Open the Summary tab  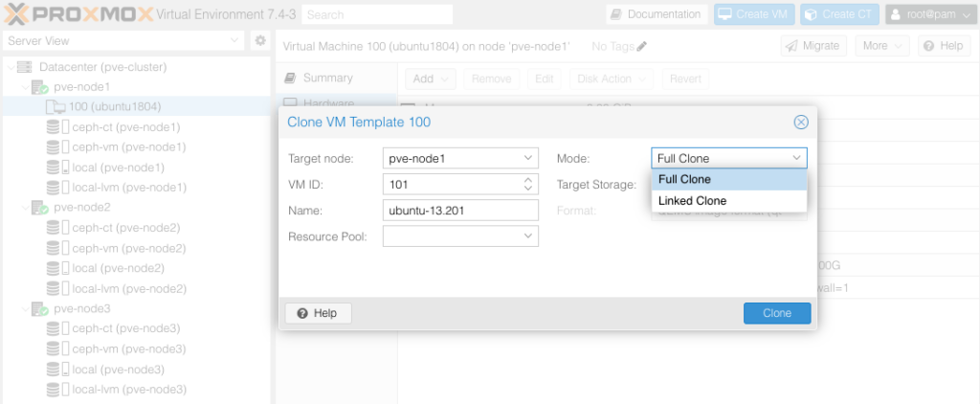coord(335,79)
